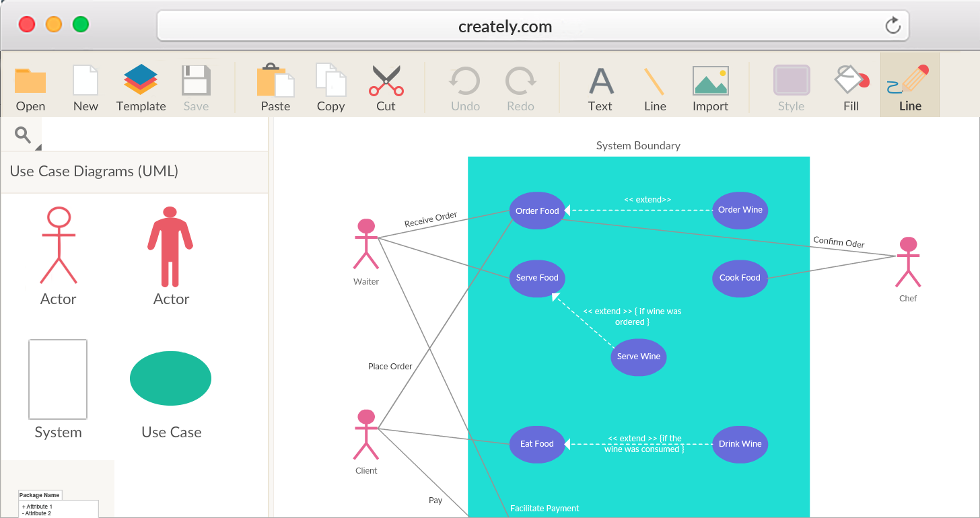Image resolution: width=980 pixels, height=518 pixels.
Task: Select the Text tool icon
Action: tap(600, 81)
